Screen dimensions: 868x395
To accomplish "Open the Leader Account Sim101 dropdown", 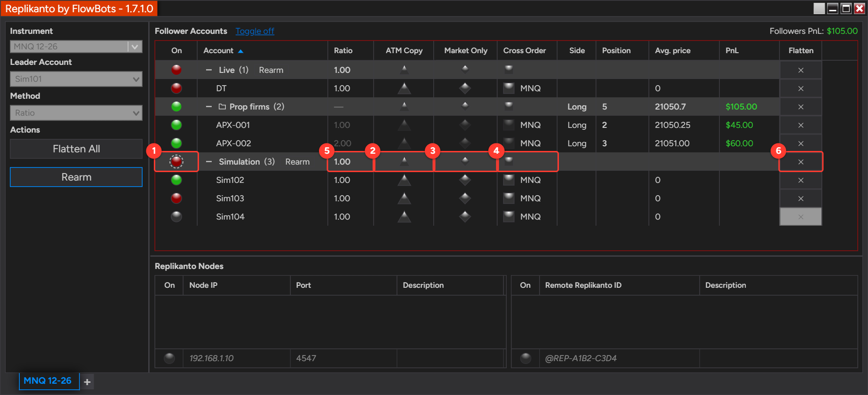I will point(76,79).
